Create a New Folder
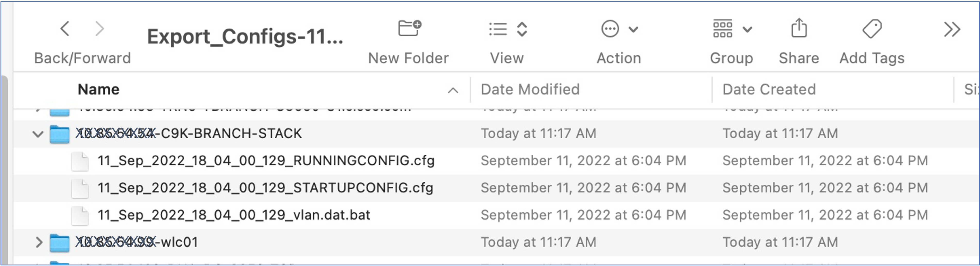The height and width of the screenshot is (266, 980). pyautogui.click(x=409, y=29)
